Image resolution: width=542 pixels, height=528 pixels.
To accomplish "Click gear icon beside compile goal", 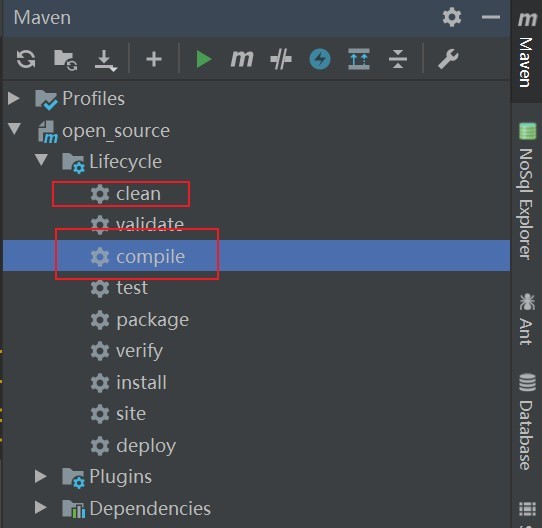I will coord(100,257).
